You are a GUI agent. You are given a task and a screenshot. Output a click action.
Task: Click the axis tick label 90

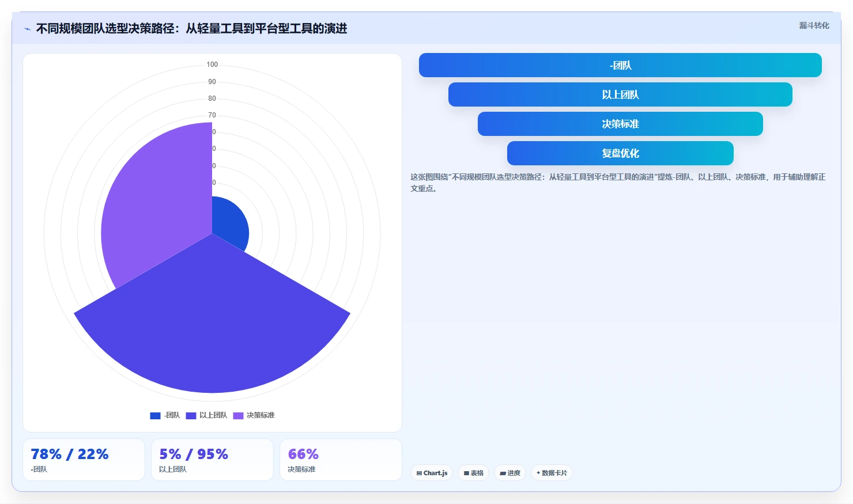[212, 82]
